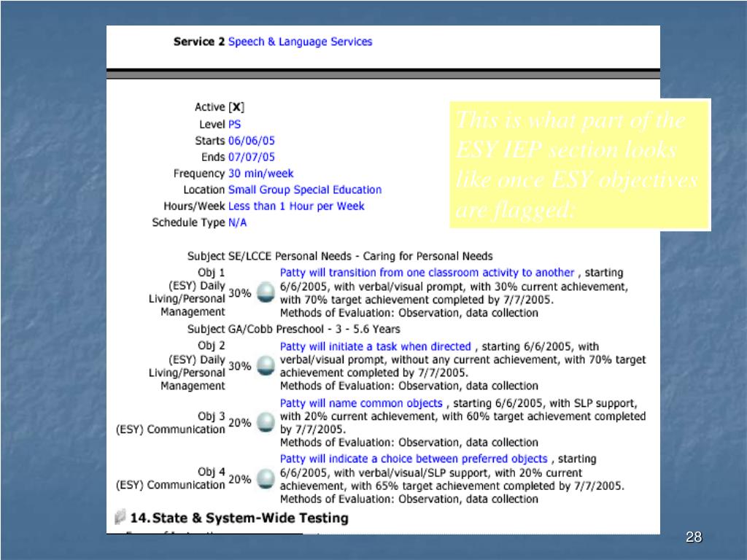Click the Obj 2 progress sphere icon
Screen dimensions: 747x560
click(266, 366)
